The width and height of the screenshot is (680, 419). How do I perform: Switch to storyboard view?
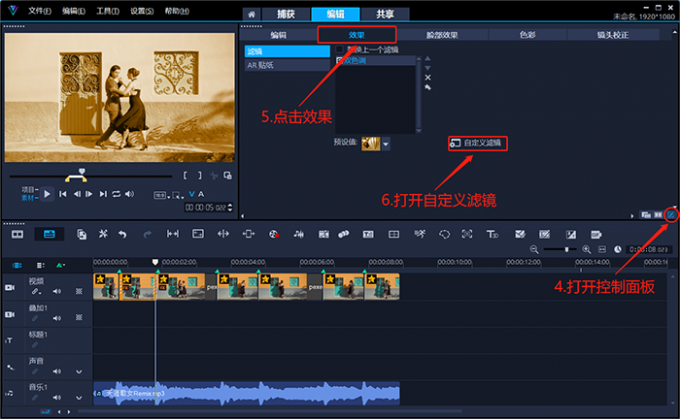pyautogui.click(x=17, y=234)
